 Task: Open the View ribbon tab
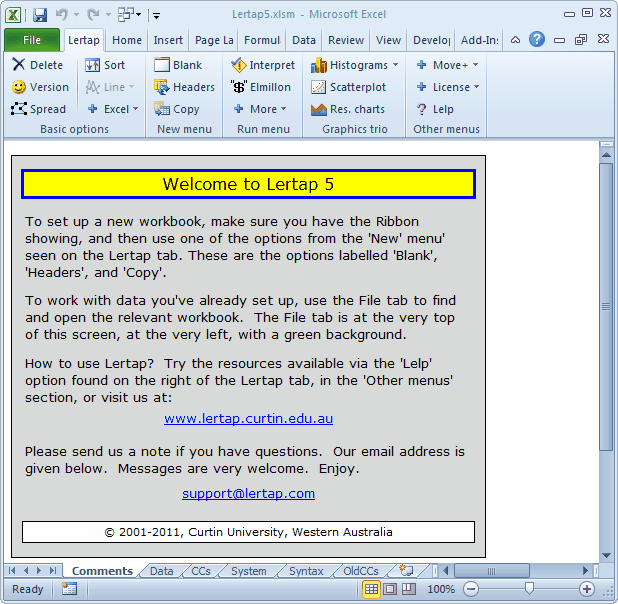pyautogui.click(x=388, y=40)
